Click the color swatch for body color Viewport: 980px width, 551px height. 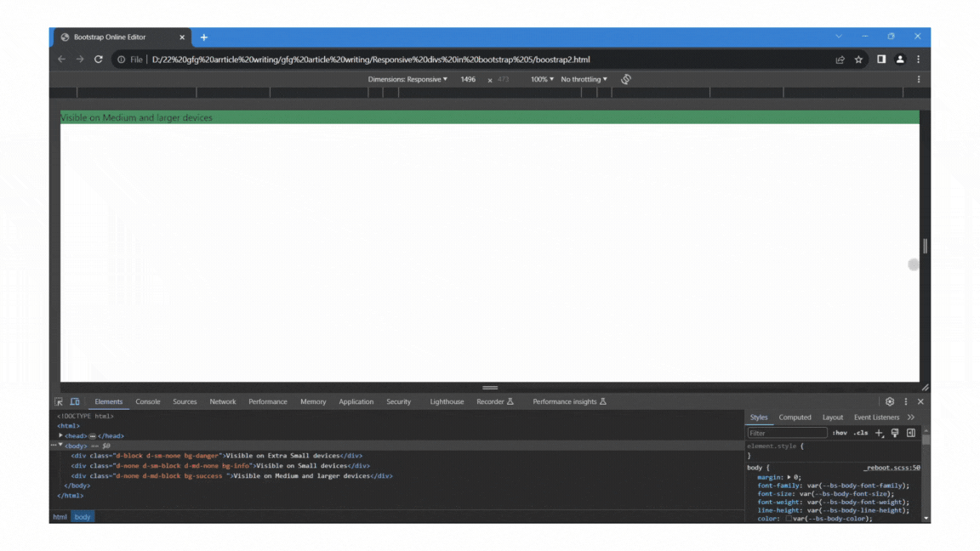pyautogui.click(x=789, y=519)
